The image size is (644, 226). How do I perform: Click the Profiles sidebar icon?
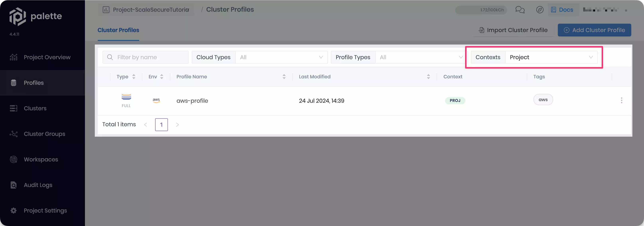(x=14, y=83)
